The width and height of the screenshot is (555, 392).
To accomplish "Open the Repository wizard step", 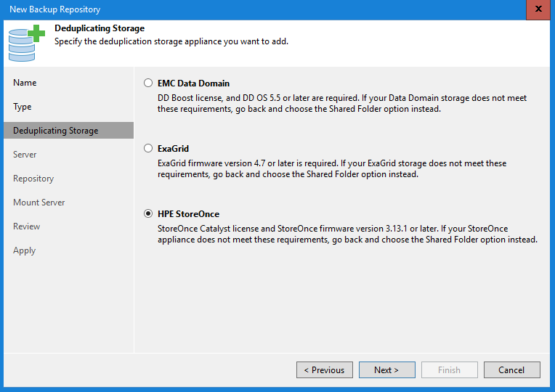I will 33,179.
